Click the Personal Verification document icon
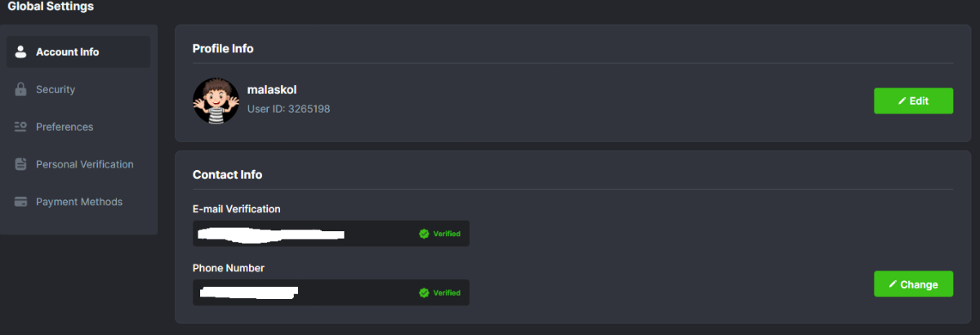Screen dimensions: 980x335 coord(21,164)
